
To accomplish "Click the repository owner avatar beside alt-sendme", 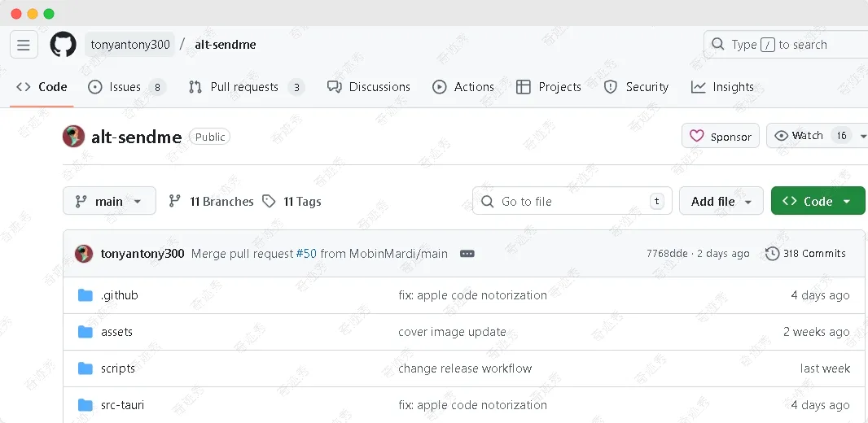I will tap(73, 137).
